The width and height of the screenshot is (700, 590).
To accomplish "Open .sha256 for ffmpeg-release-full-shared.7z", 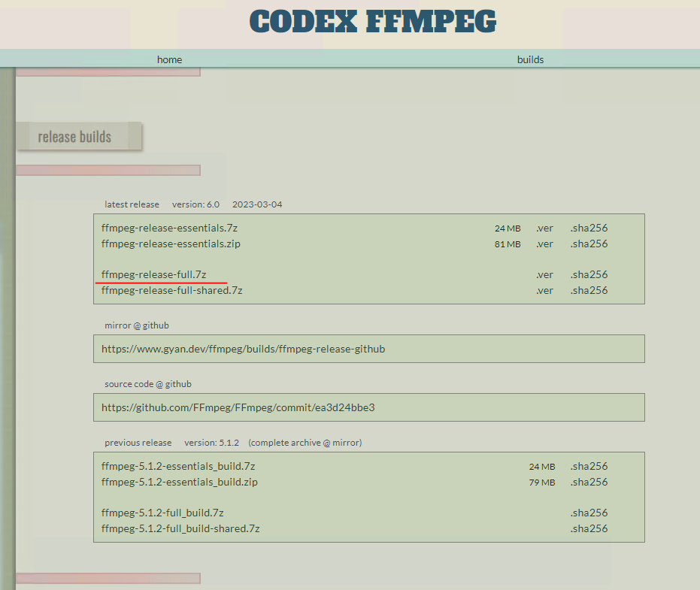I will [589, 290].
